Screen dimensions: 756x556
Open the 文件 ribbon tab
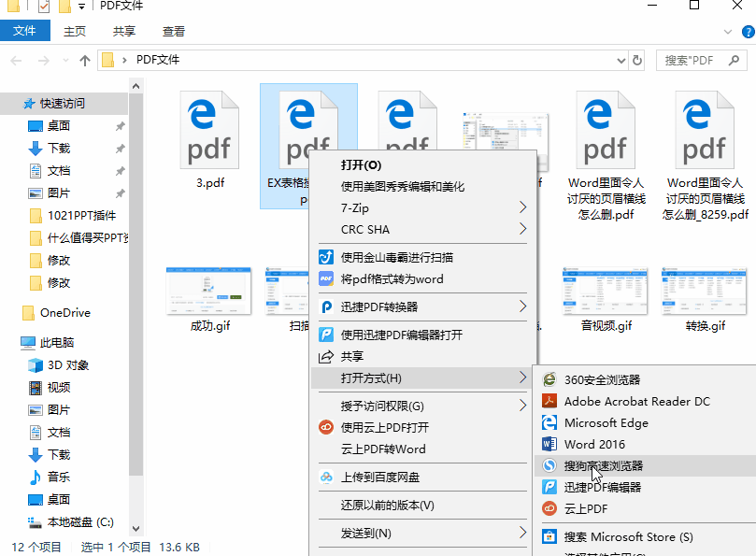24,31
